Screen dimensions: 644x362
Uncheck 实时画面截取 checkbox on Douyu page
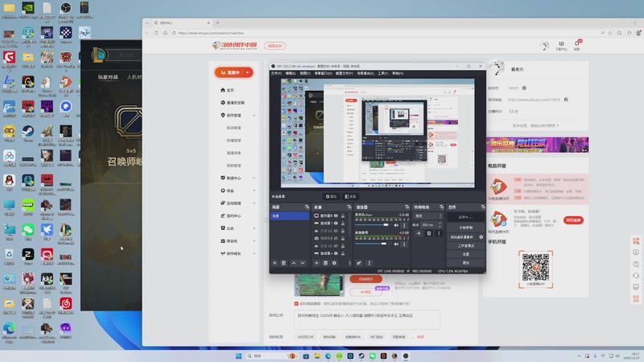pyautogui.click(x=296, y=303)
